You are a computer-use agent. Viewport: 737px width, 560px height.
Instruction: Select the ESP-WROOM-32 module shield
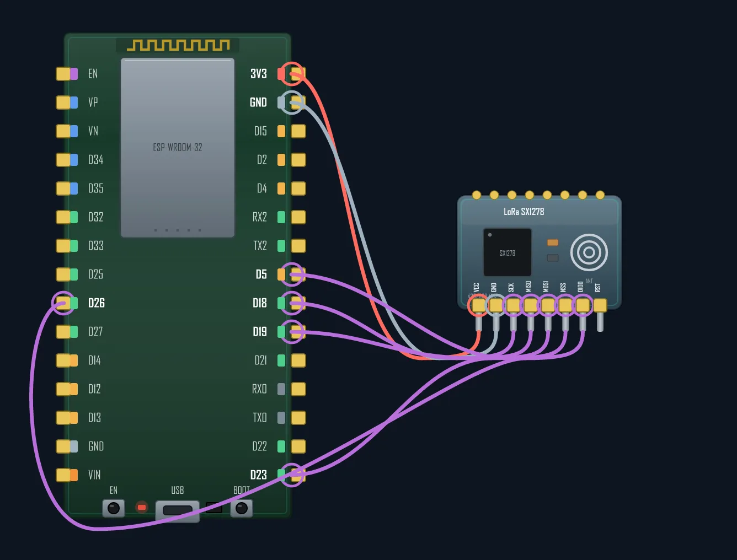coord(178,148)
